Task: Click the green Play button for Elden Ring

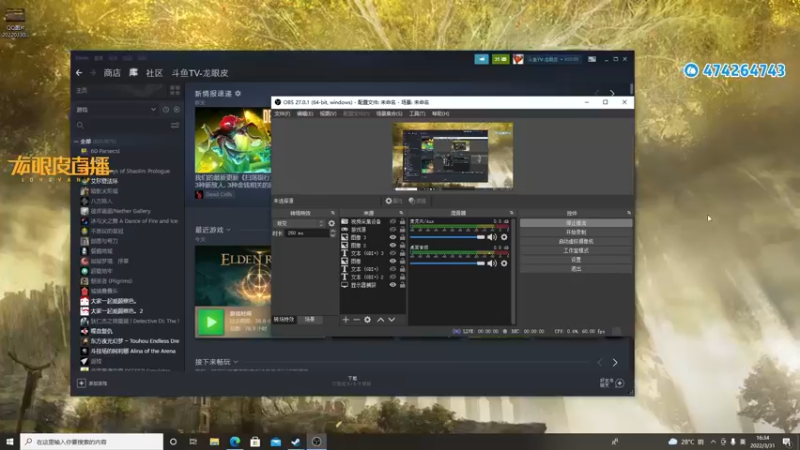Action: click(x=211, y=322)
